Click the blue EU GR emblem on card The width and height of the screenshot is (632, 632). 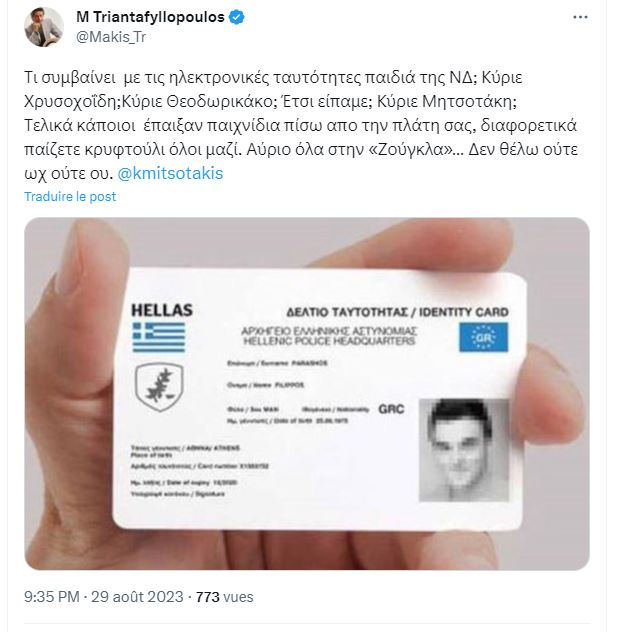click(483, 340)
